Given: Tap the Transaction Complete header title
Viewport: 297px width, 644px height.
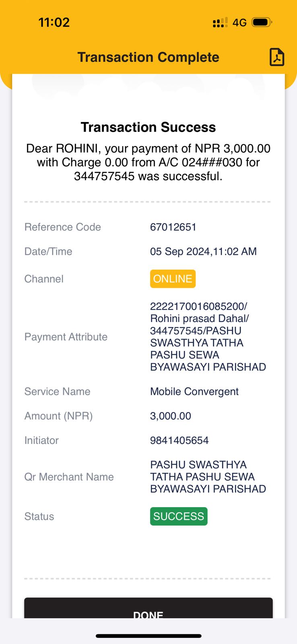Looking at the screenshot, I should 148,57.
